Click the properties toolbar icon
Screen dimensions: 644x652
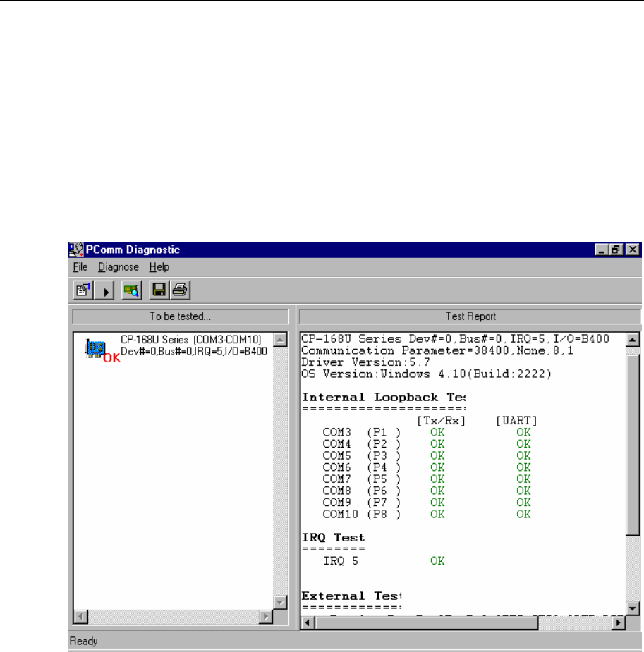click(83, 290)
